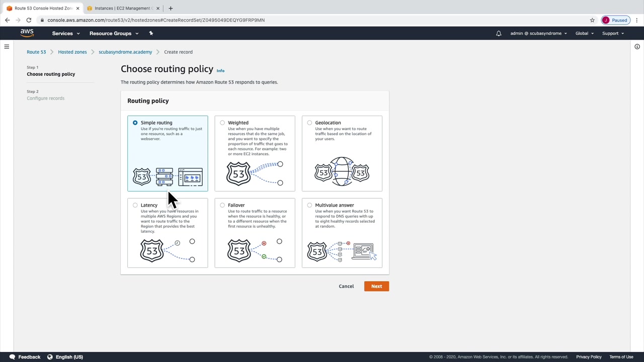Click the Paused profile button

[x=615, y=20]
